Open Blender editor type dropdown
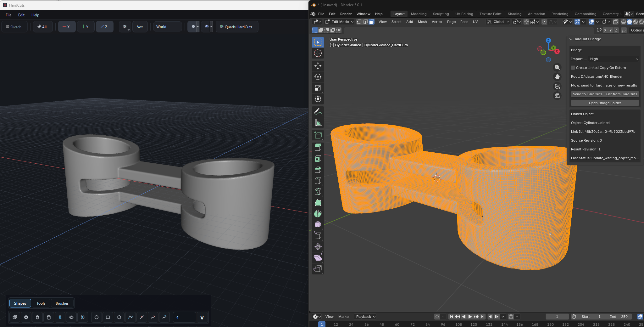Image resolution: width=644 pixels, height=327 pixels. coord(317,22)
